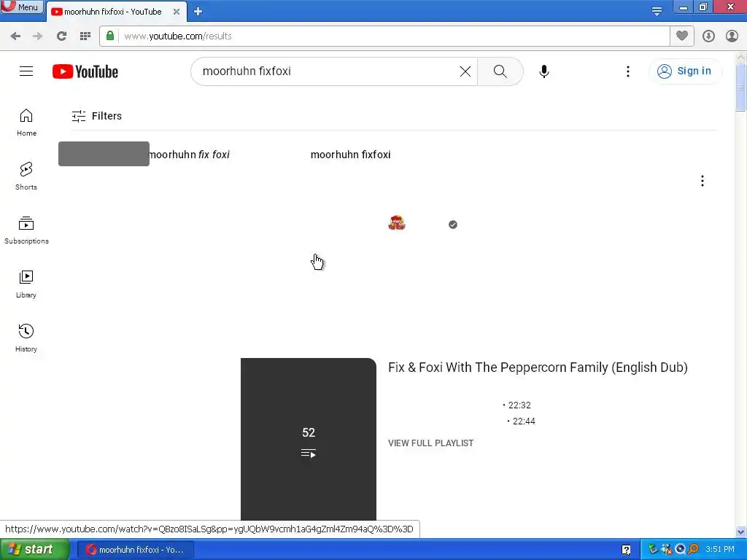Open the YouTube hamburger guide menu
Viewport: 747px width, 560px height.
point(26,71)
